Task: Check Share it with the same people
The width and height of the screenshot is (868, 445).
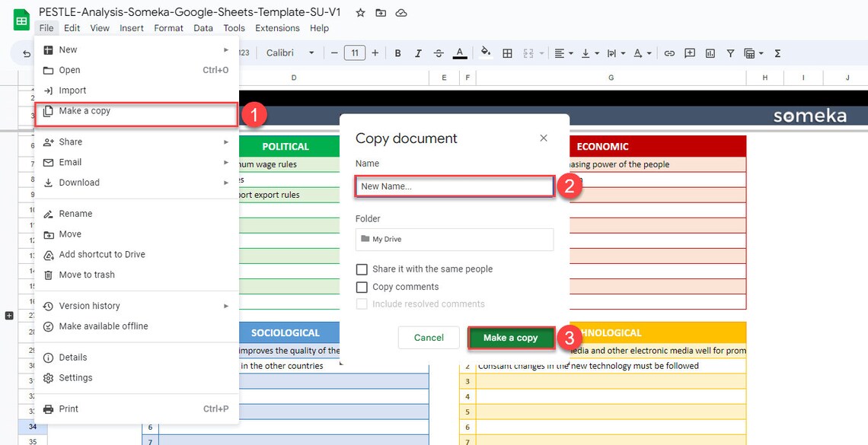Action: 362,269
